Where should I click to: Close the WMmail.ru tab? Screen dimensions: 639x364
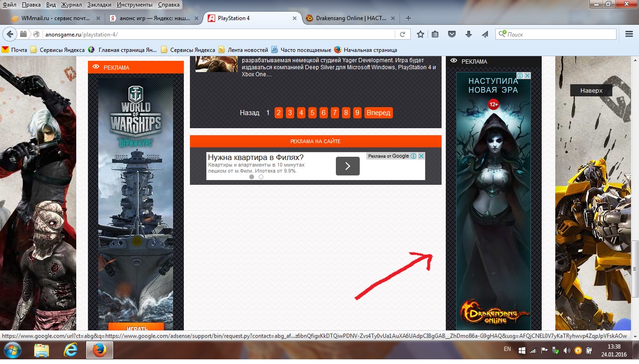tap(98, 18)
